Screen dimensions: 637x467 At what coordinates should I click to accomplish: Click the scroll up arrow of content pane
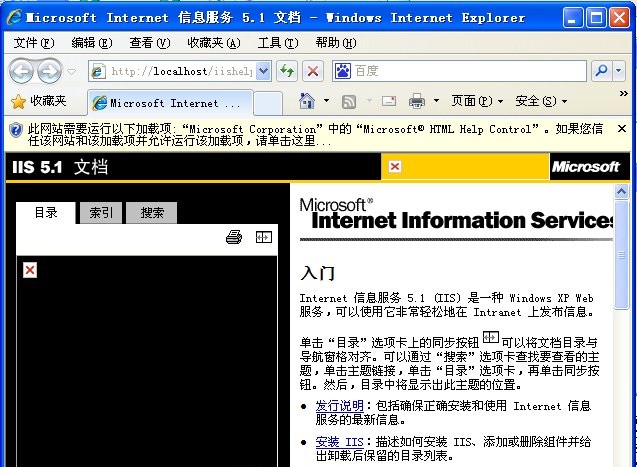(x=621, y=191)
